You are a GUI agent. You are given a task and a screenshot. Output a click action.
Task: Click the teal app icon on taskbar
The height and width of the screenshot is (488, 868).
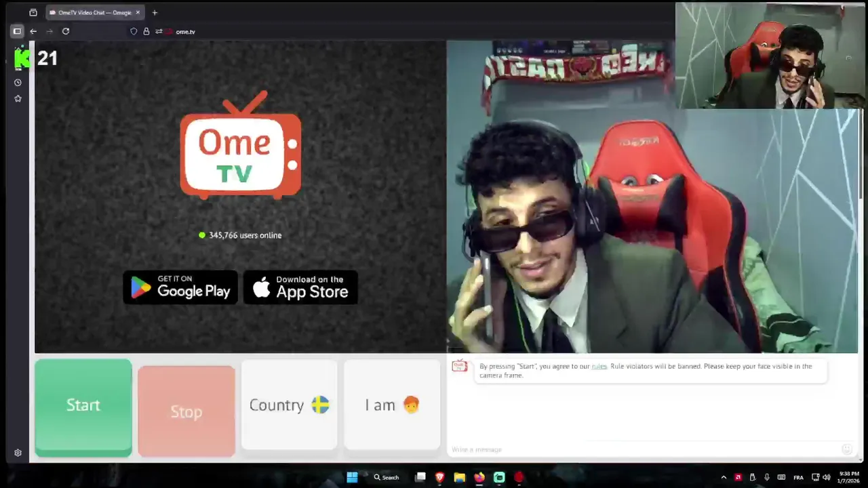tap(499, 477)
